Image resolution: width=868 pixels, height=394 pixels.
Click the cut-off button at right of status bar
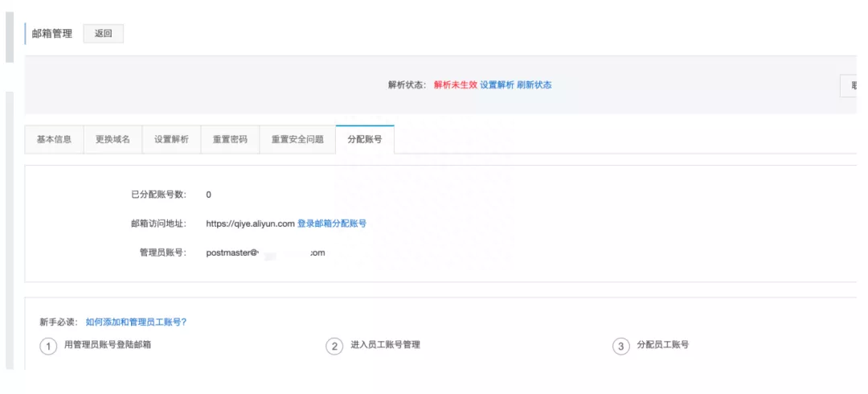853,85
